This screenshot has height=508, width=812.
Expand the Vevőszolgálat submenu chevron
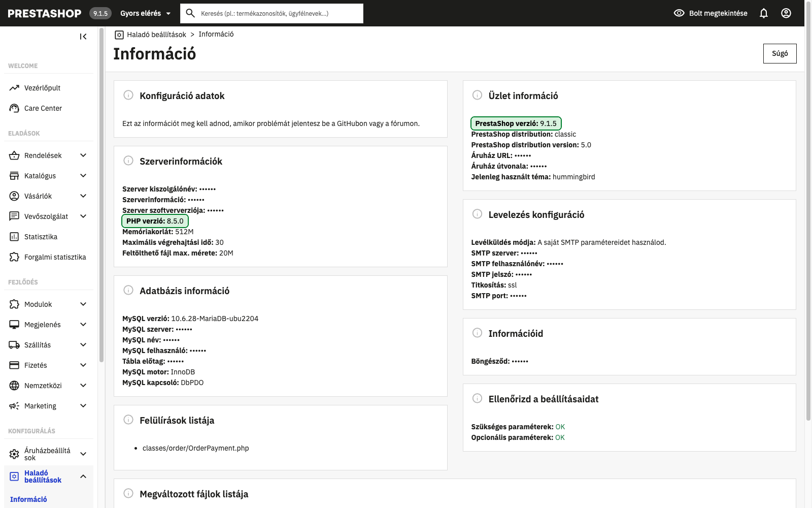[83, 216]
